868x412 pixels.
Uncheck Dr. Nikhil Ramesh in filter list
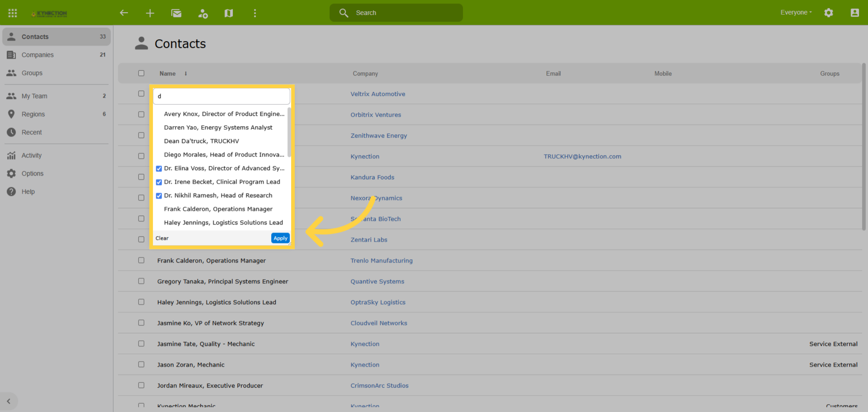[159, 196]
